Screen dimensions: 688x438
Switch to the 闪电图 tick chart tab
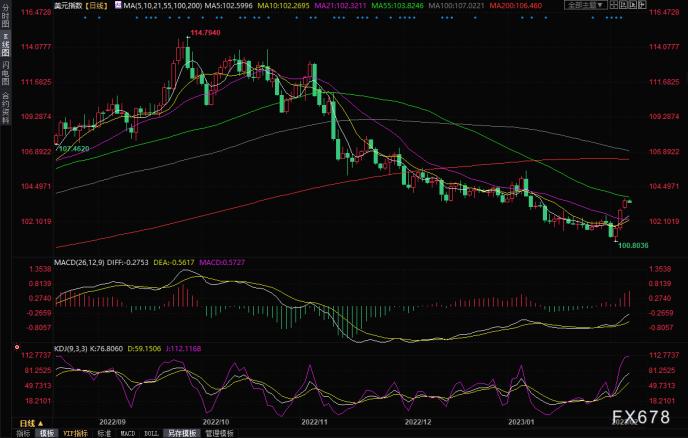5,72
